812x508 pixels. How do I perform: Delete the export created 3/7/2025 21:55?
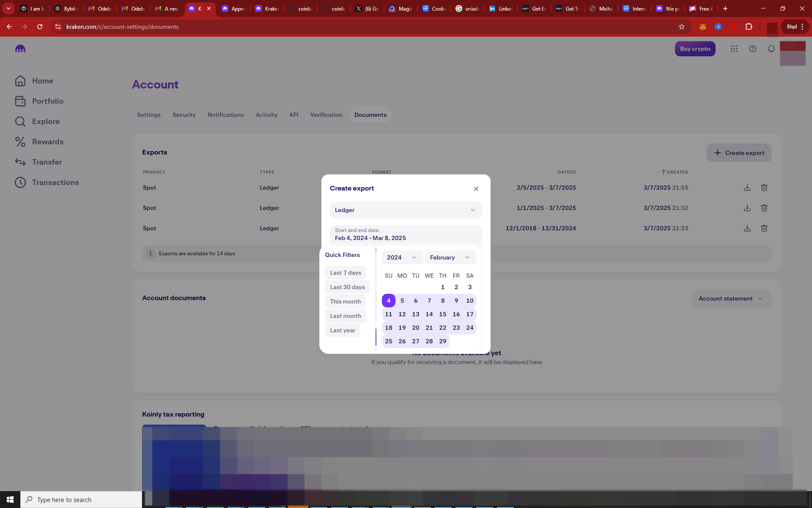[x=764, y=188]
